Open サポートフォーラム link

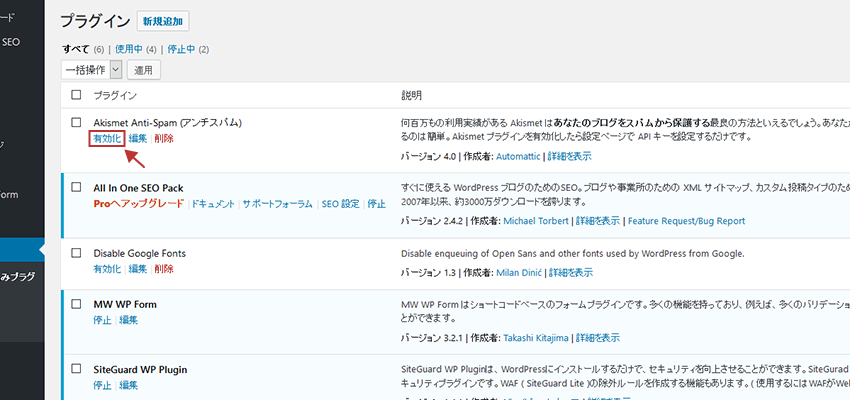[x=277, y=204]
